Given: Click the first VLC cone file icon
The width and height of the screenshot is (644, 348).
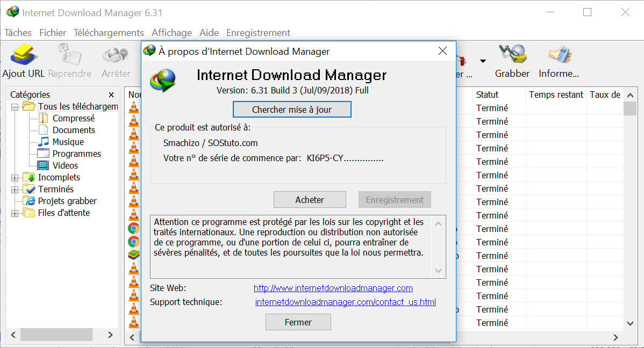Looking at the screenshot, I should (134, 107).
